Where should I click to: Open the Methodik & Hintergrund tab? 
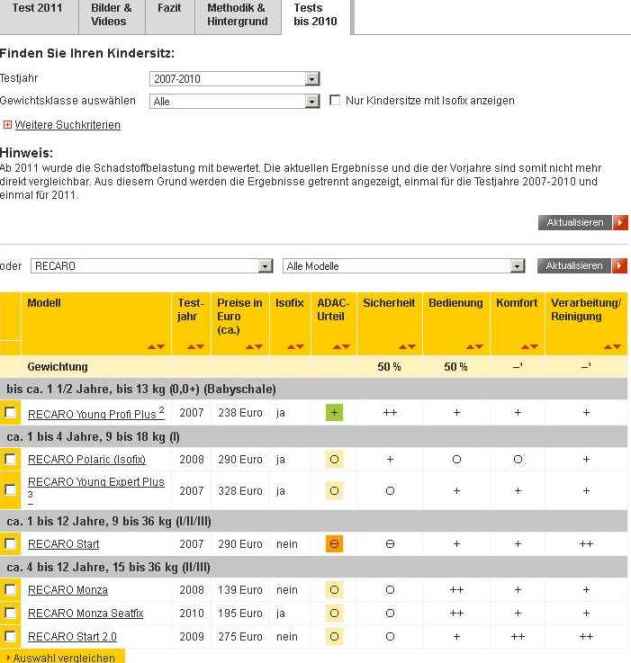click(x=236, y=13)
